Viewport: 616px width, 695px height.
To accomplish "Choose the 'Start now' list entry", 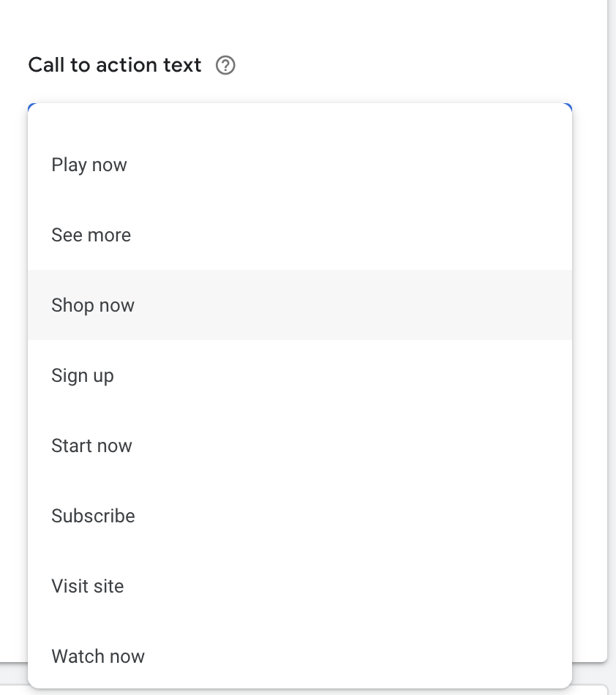I will pos(91,446).
